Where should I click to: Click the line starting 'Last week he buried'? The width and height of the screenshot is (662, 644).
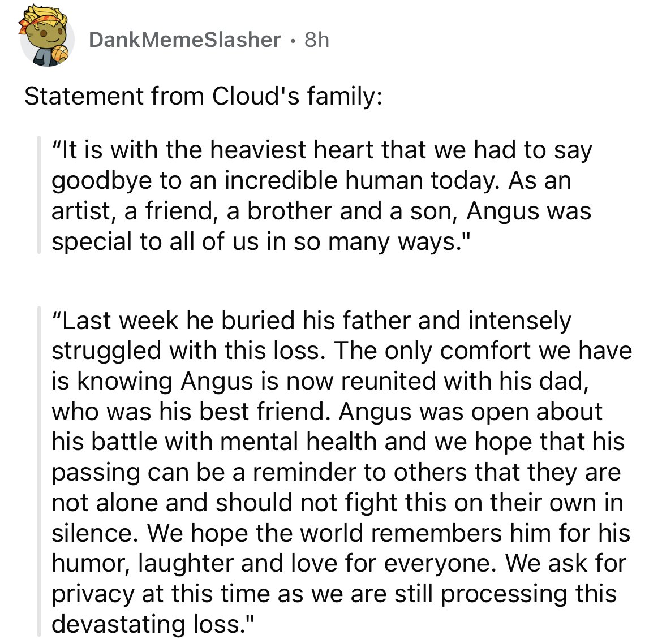click(x=312, y=321)
